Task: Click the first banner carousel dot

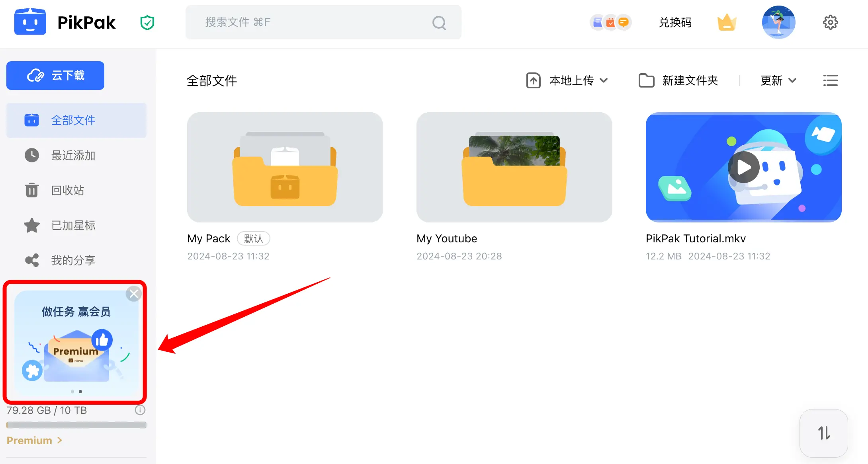Action: point(72,392)
